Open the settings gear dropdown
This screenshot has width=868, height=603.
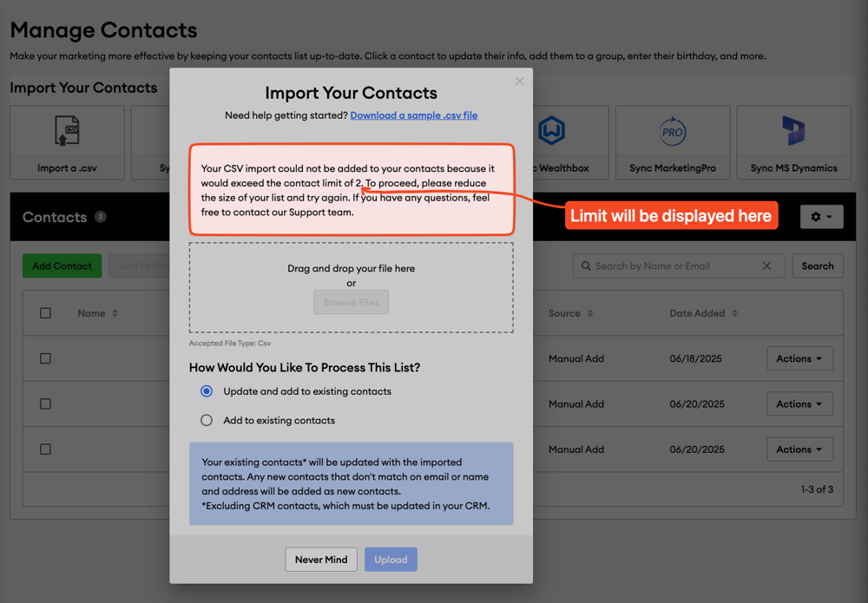(x=821, y=216)
